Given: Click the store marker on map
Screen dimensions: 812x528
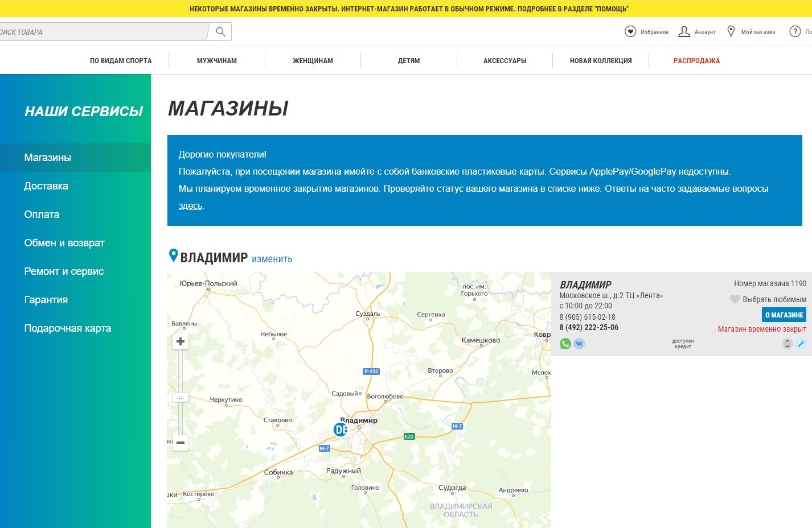Looking at the screenshot, I should pos(341,430).
